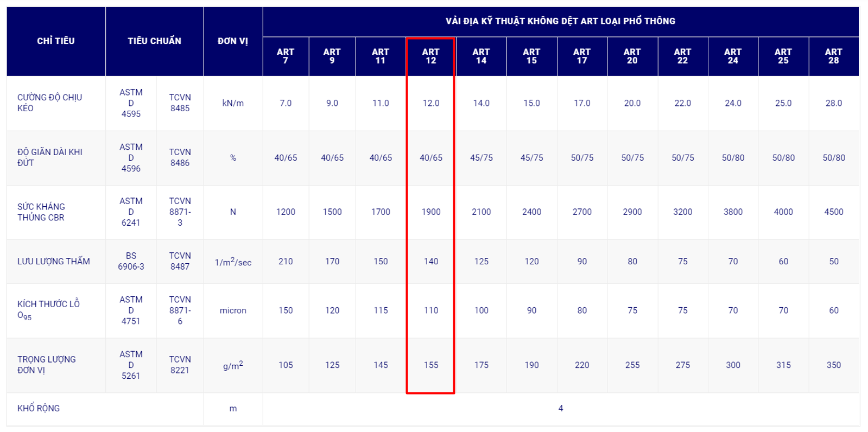Select the ART 7 column header

(286, 56)
